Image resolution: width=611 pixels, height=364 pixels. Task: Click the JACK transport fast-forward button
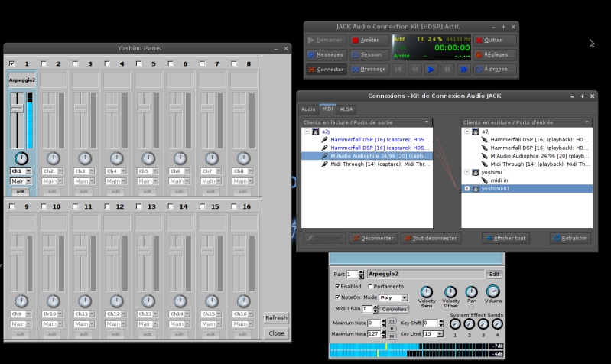[463, 70]
